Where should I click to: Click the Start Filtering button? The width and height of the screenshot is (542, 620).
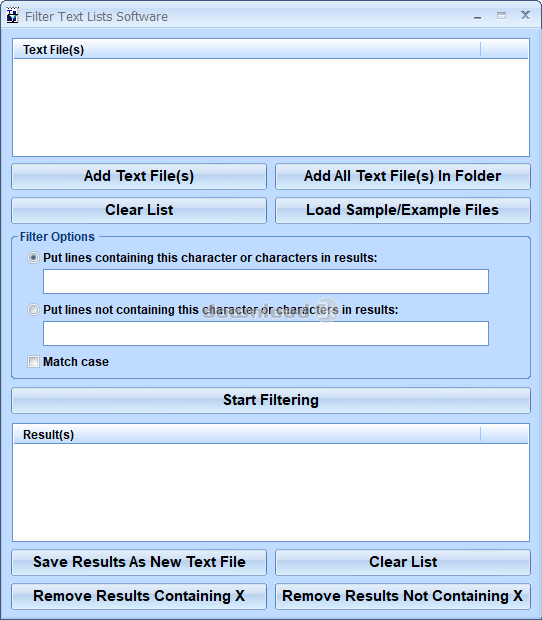[271, 400]
